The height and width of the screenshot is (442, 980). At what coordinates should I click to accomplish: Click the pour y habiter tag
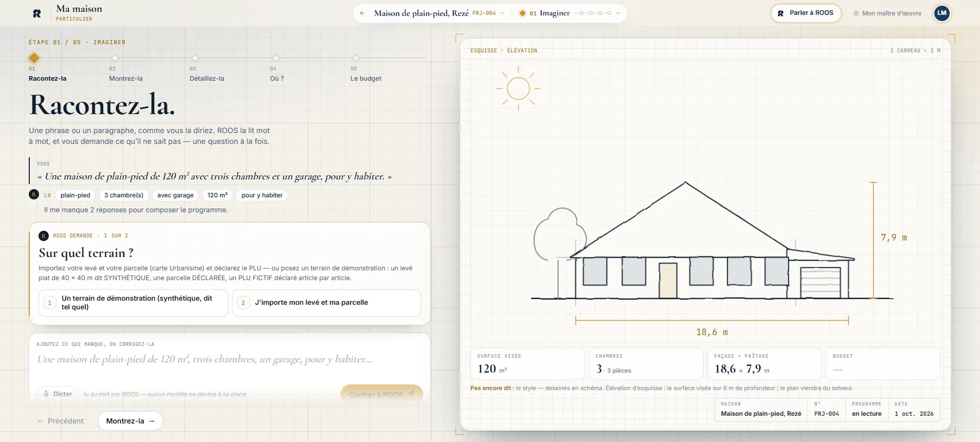pos(262,195)
